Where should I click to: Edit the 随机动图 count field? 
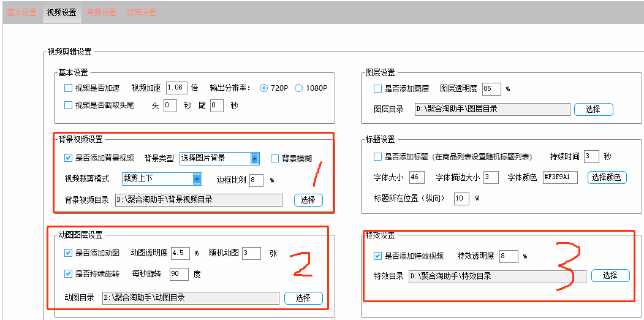251,253
